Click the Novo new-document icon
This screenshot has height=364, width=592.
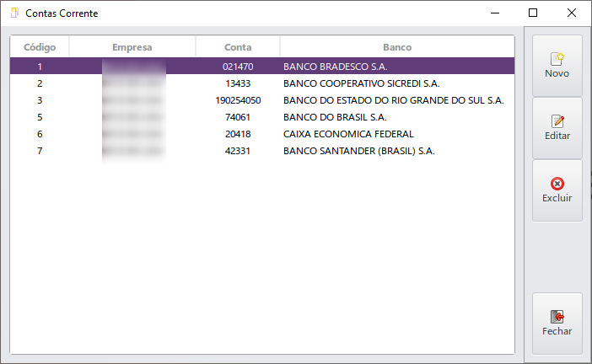tap(557, 58)
